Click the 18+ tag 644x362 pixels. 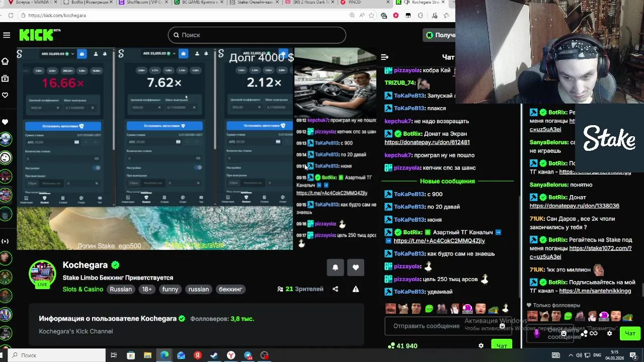click(147, 289)
